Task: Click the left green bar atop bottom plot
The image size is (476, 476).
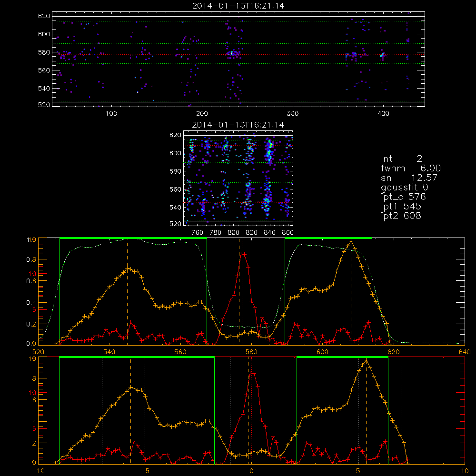Action: (137, 357)
